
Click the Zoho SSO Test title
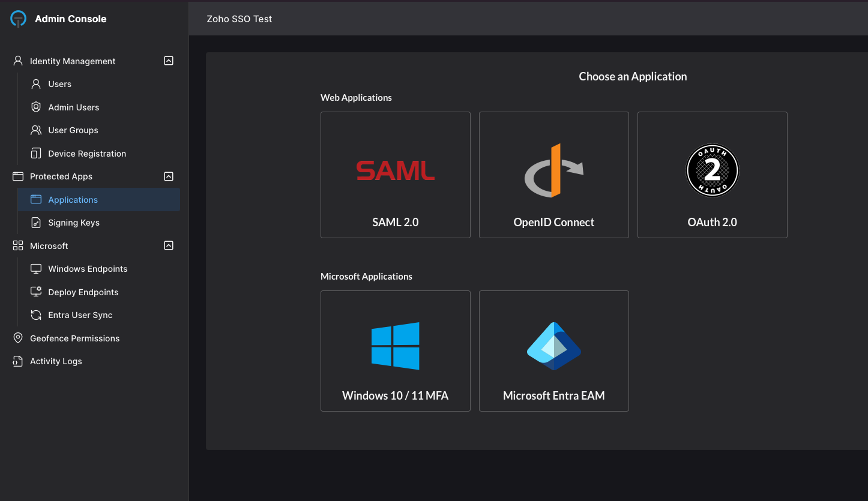(240, 19)
